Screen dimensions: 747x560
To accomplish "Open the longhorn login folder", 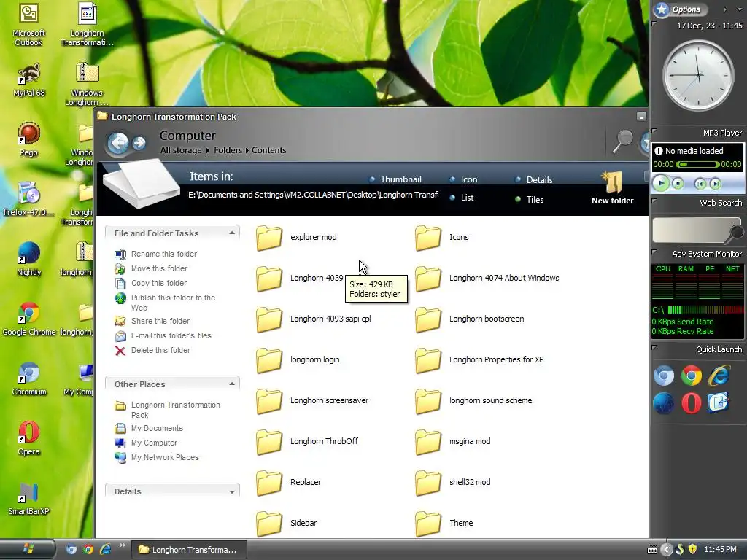I will 298,360.
